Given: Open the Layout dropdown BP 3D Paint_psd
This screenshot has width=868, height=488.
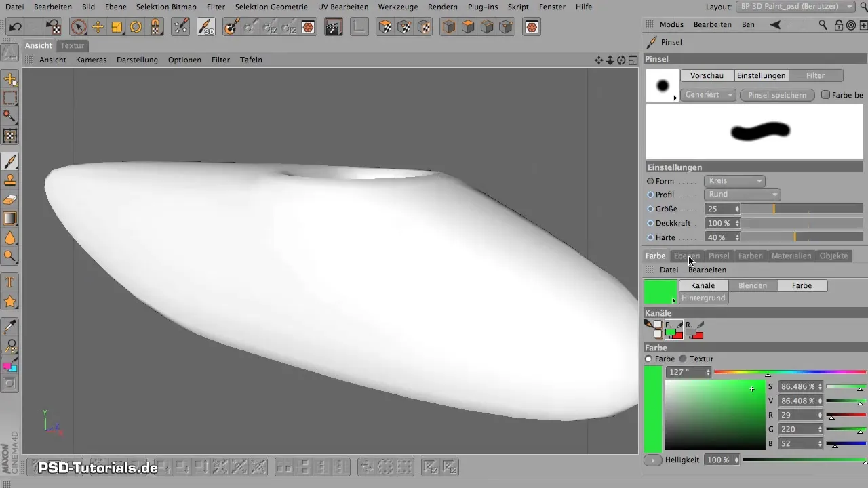Looking at the screenshot, I should tap(796, 6).
